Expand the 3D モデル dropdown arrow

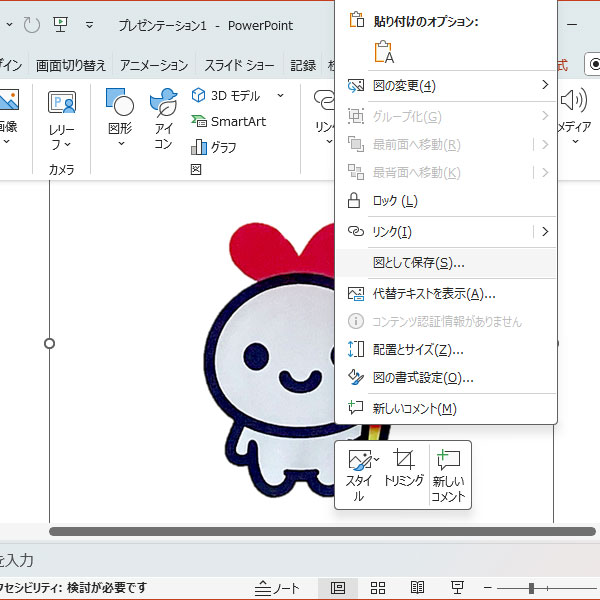tap(280, 95)
